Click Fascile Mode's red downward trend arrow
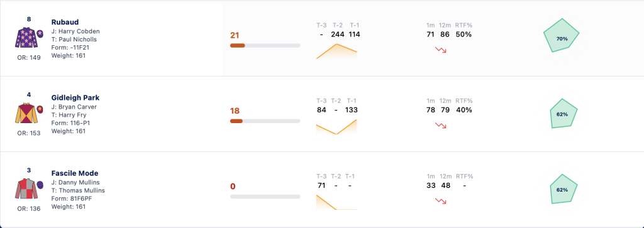644x228 pixels. click(441, 201)
